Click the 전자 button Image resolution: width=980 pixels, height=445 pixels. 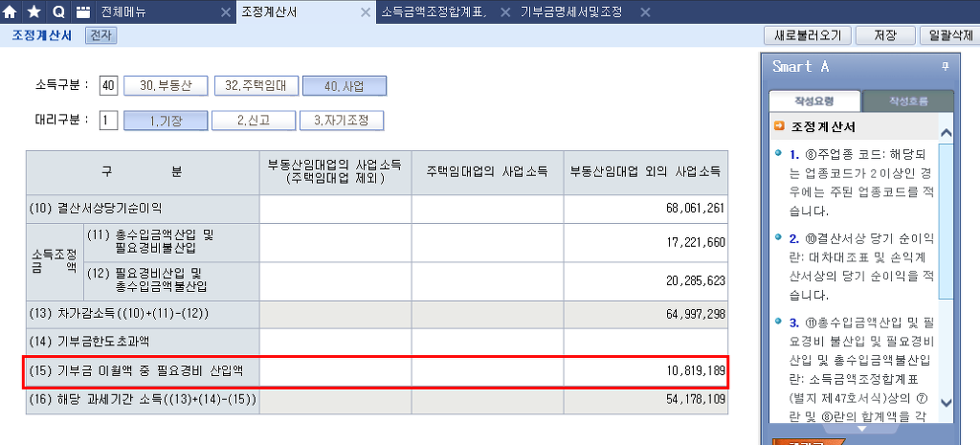[101, 35]
